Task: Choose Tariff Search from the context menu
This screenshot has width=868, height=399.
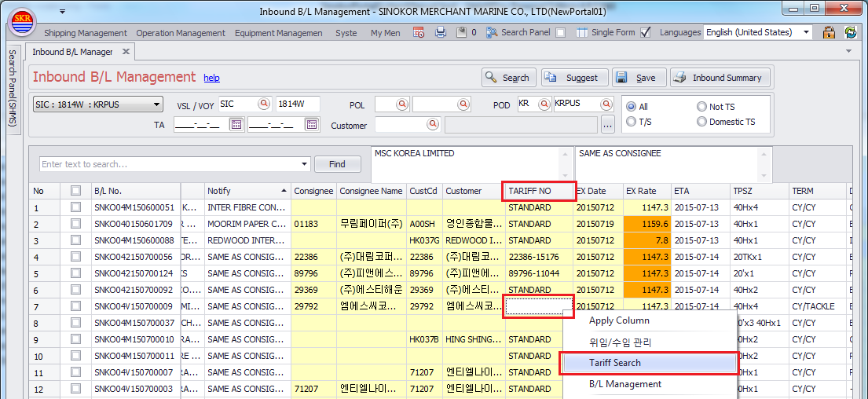Action: pos(615,363)
